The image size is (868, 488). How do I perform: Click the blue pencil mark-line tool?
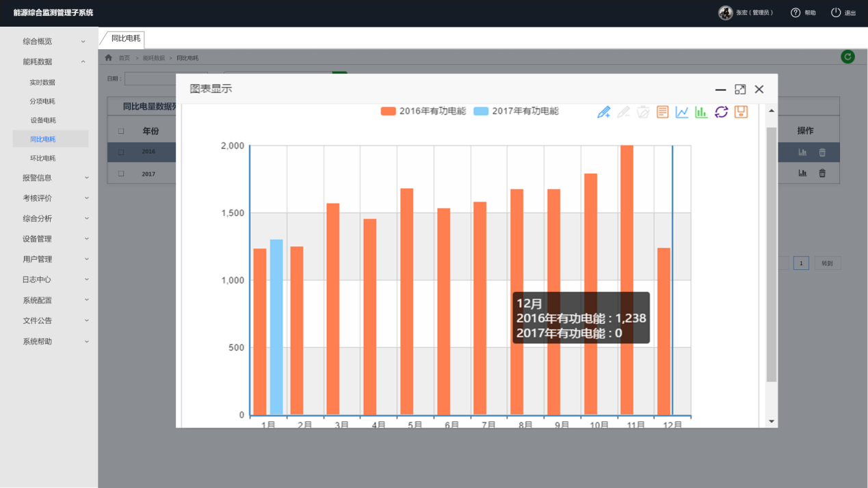pyautogui.click(x=603, y=112)
